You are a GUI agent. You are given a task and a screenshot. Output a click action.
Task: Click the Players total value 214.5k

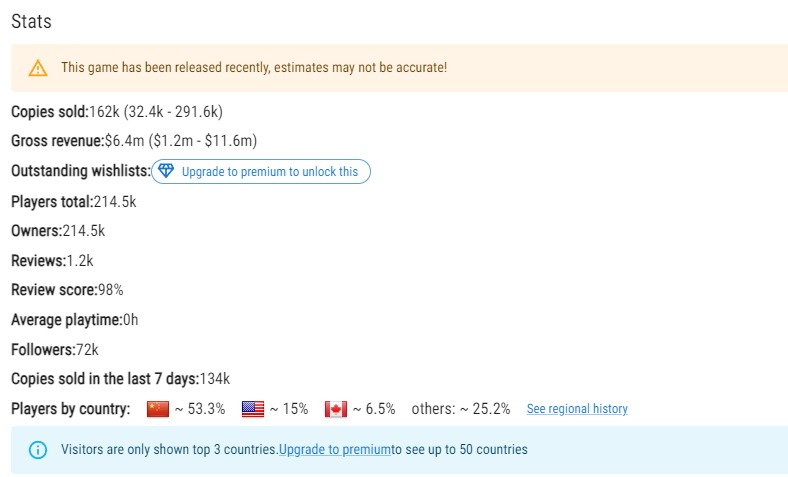[115, 202]
